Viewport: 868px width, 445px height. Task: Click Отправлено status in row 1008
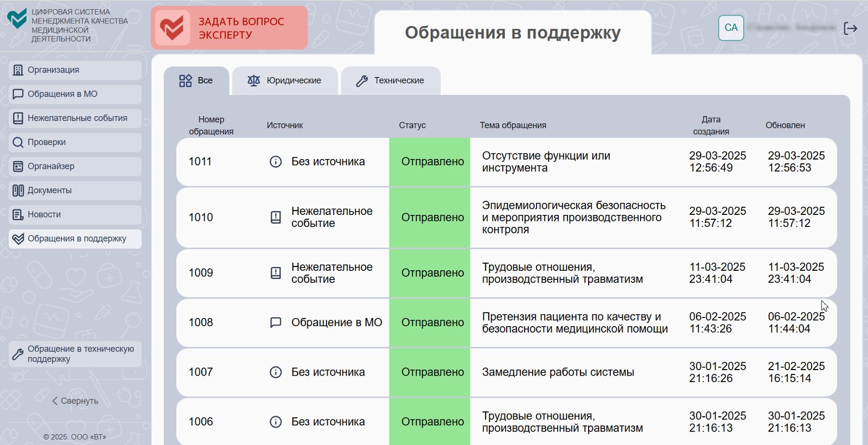(430, 322)
